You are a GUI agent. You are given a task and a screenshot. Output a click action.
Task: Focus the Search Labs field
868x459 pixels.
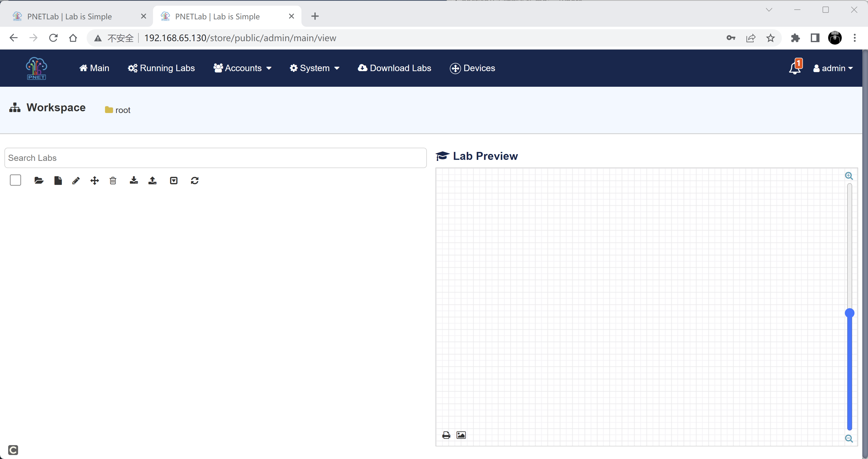click(x=216, y=158)
